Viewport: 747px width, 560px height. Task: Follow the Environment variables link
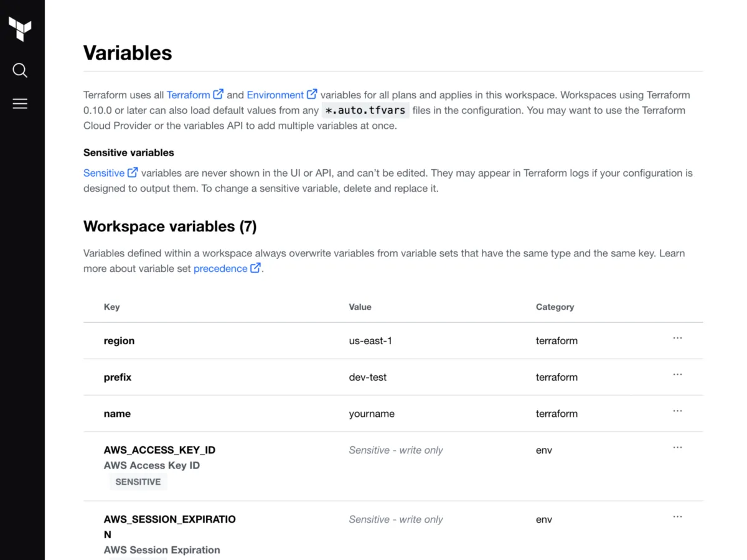[275, 95]
